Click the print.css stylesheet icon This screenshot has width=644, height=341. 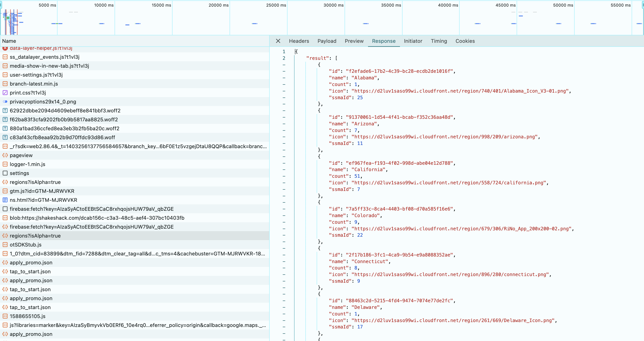[x=5, y=93]
